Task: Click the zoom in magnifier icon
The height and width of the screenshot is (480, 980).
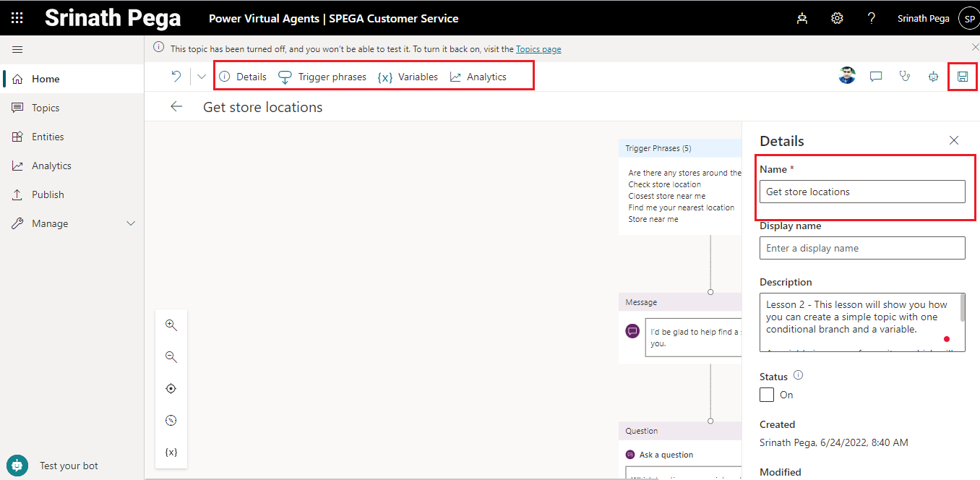Action: coord(171,325)
